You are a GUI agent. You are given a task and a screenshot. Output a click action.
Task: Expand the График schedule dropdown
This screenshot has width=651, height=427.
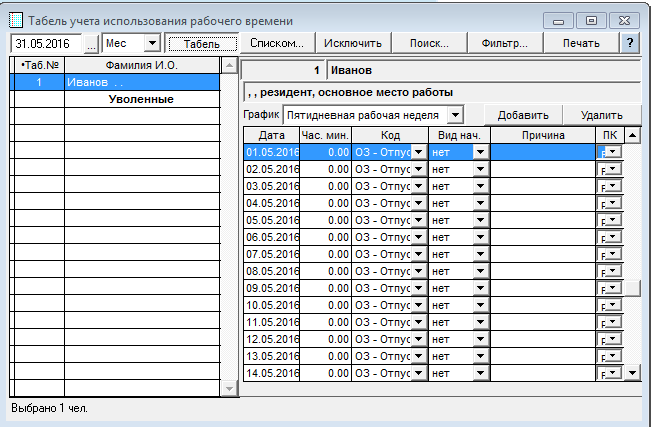pos(455,115)
